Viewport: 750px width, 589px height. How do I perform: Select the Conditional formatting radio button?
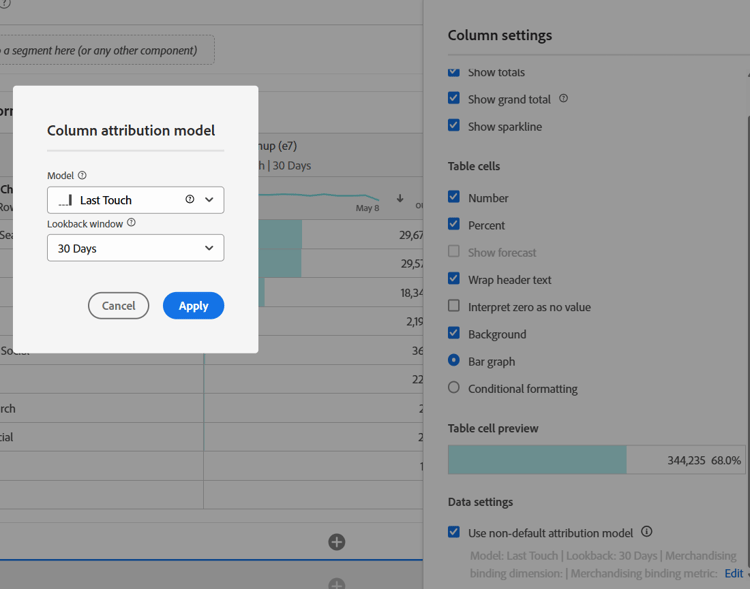pos(454,388)
